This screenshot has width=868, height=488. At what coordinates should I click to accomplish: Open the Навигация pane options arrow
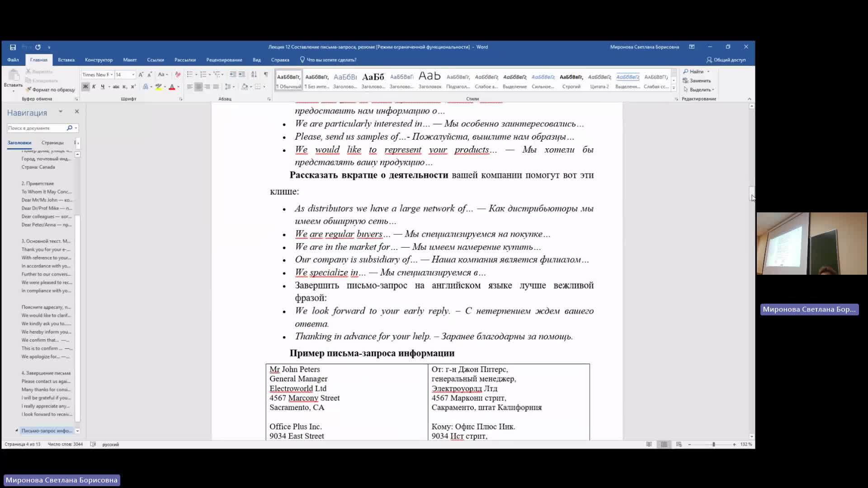(60, 112)
